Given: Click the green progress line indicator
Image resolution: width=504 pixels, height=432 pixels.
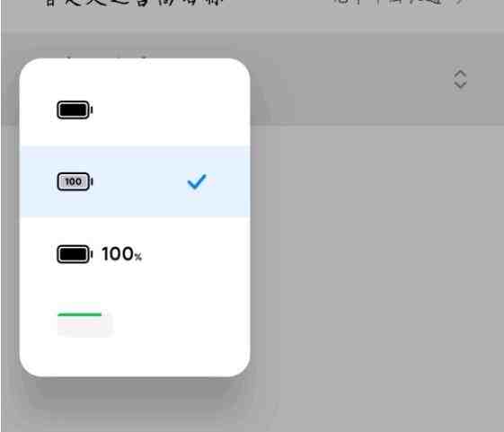Looking at the screenshot, I should (x=80, y=314).
